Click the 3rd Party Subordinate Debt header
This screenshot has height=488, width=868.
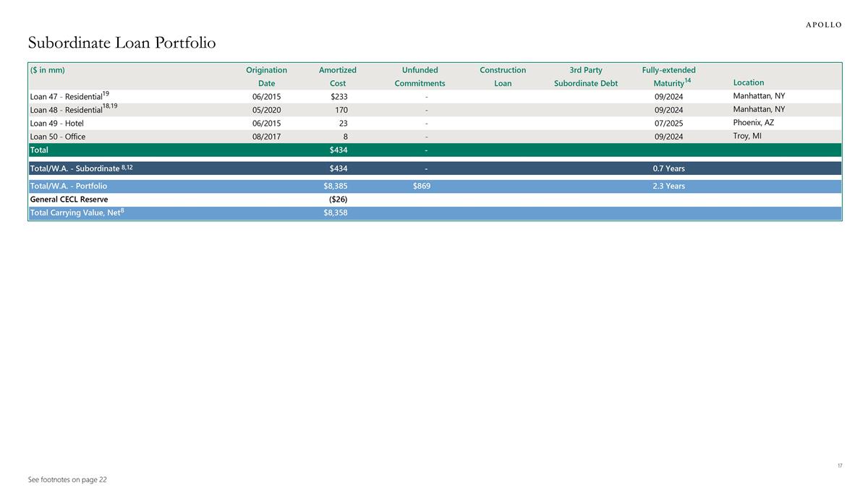(585, 77)
